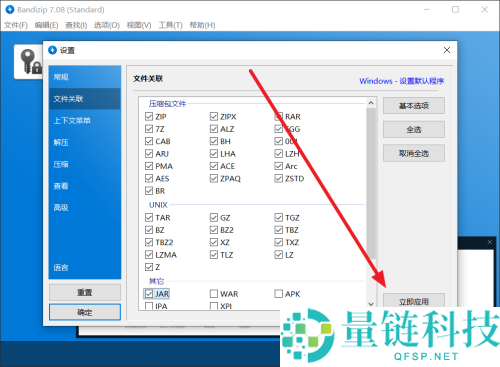This screenshot has height=367, width=500.
Task: Toggle the LHA checkbox
Action: click(x=214, y=153)
